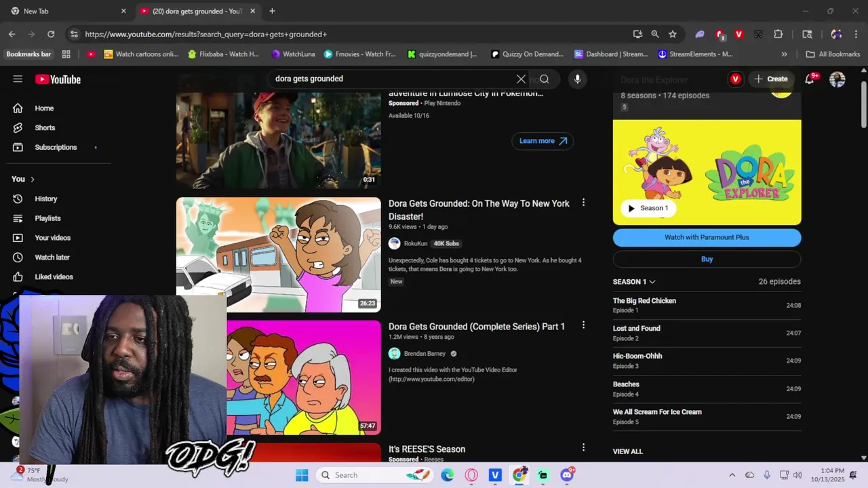868x488 pixels.
Task: Open the browser extensions puzzle icon
Action: click(778, 34)
